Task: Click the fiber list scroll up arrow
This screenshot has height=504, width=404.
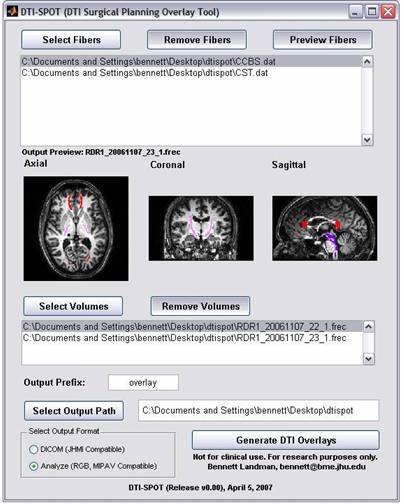Action: [x=367, y=62]
